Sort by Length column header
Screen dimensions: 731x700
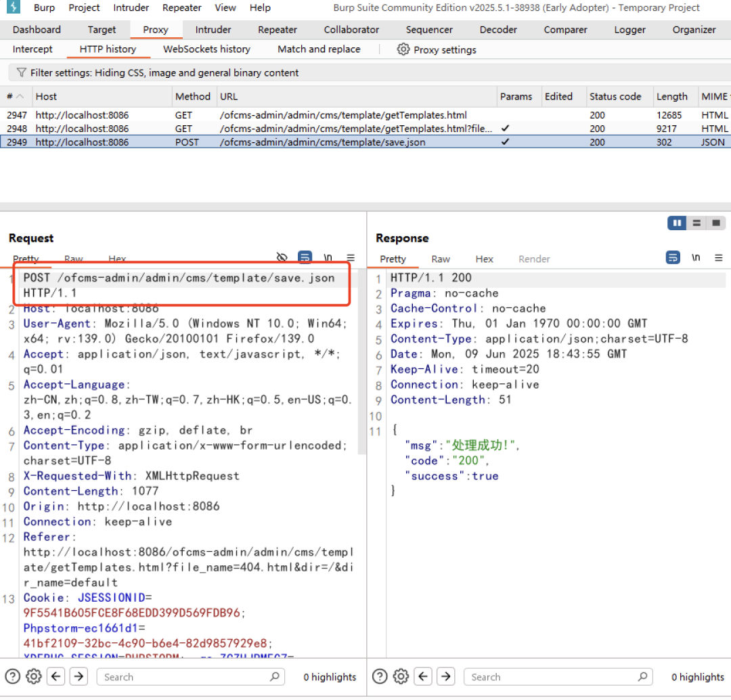point(675,96)
